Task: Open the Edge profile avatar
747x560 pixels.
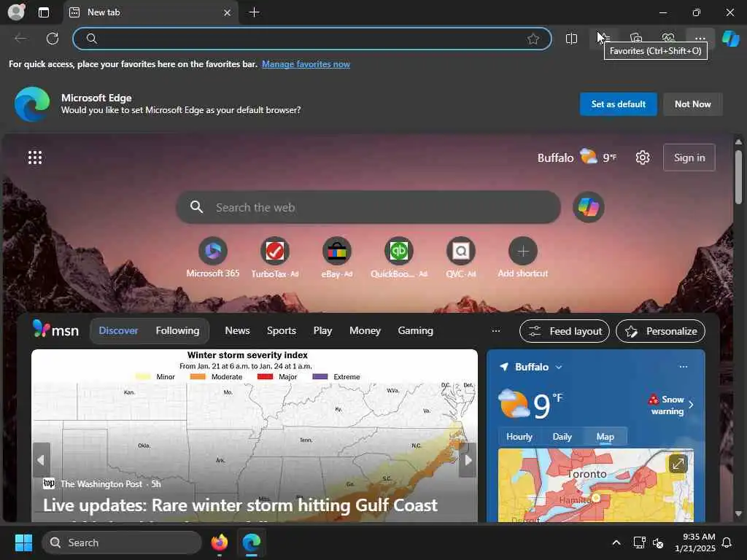Action: click(16, 12)
